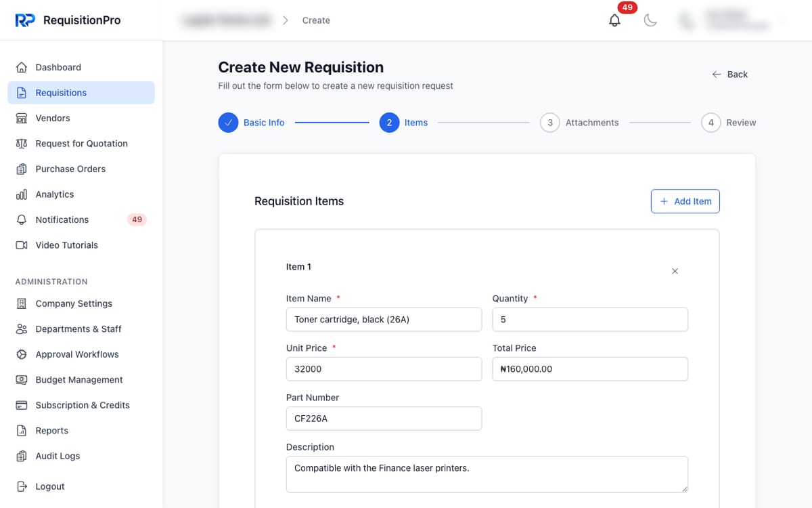Viewport: 812px width, 508px height.
Task: Click the Total Price field showing ₦160,000.00
Action: click(590, 369)
